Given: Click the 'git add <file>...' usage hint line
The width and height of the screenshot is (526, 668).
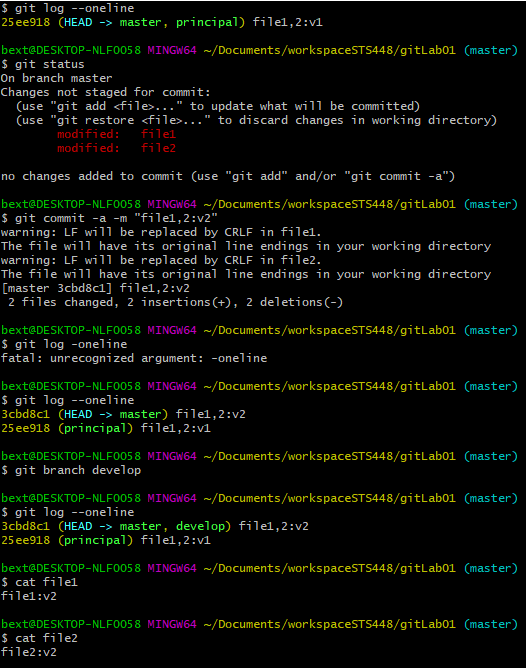Looking at the screenshot, I should click(x=218, y=107).
